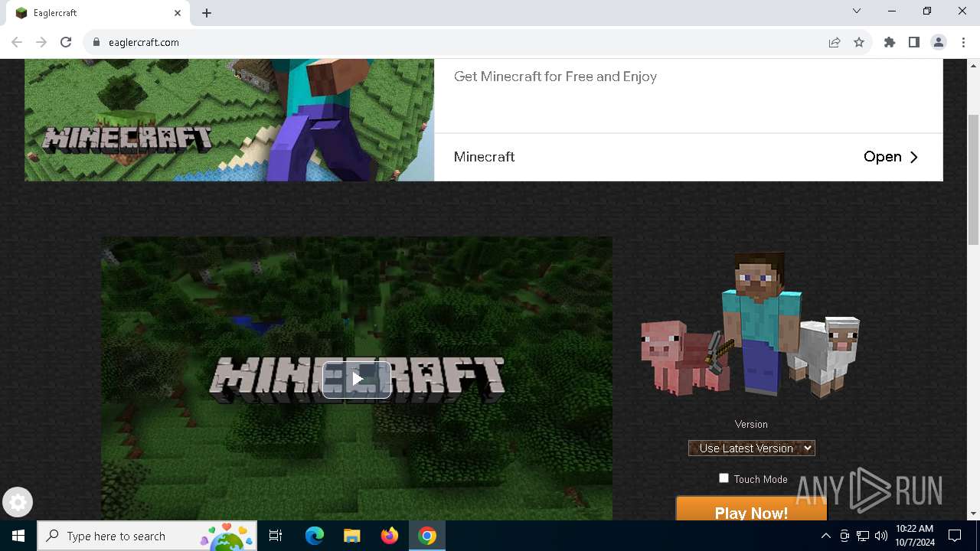Click the taskbar search box

click(x=149, y=536)
